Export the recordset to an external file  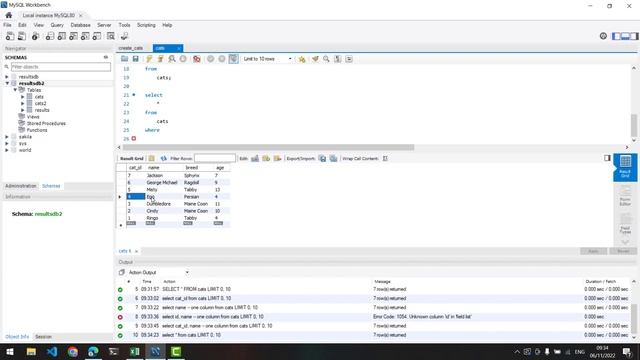point(322,158)
